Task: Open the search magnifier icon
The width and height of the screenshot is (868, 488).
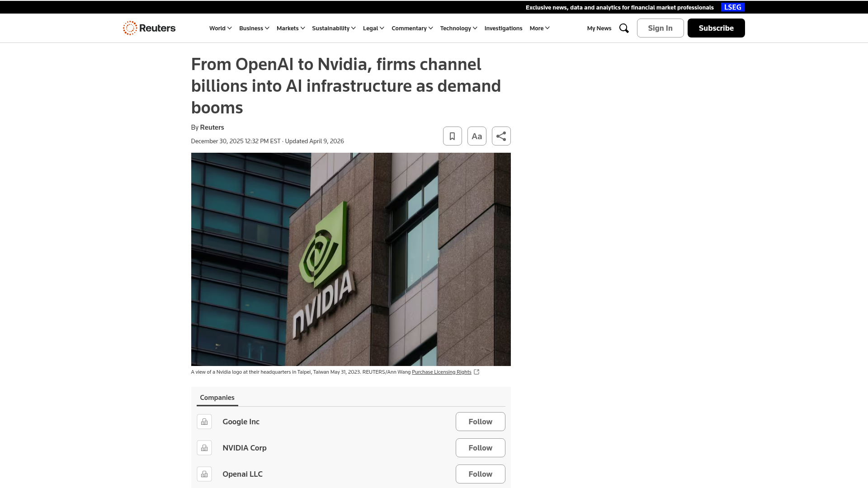Action: pyautogui.click(x=624, y=28)
